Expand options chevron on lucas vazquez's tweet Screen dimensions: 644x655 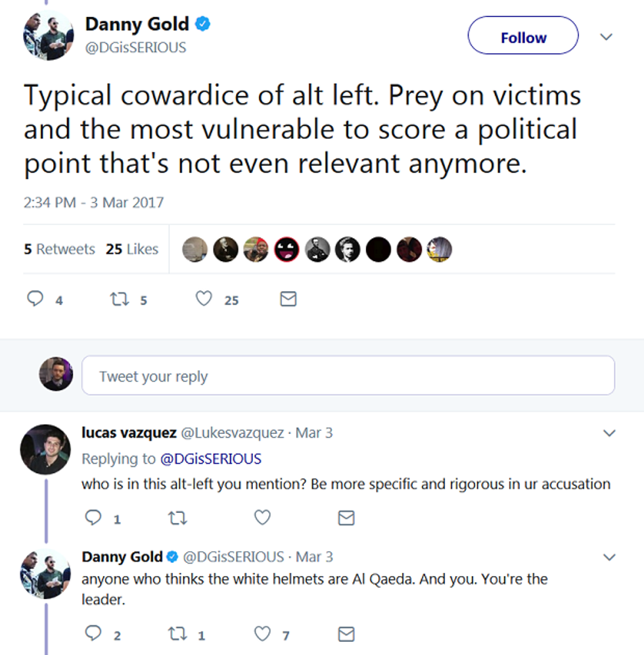click(x=609, y=433)
